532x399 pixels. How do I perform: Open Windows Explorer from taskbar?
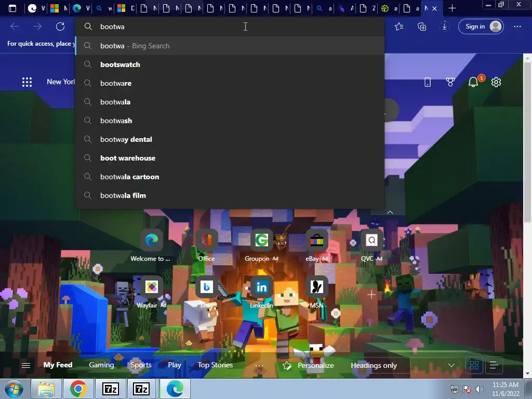coord(46,389)
